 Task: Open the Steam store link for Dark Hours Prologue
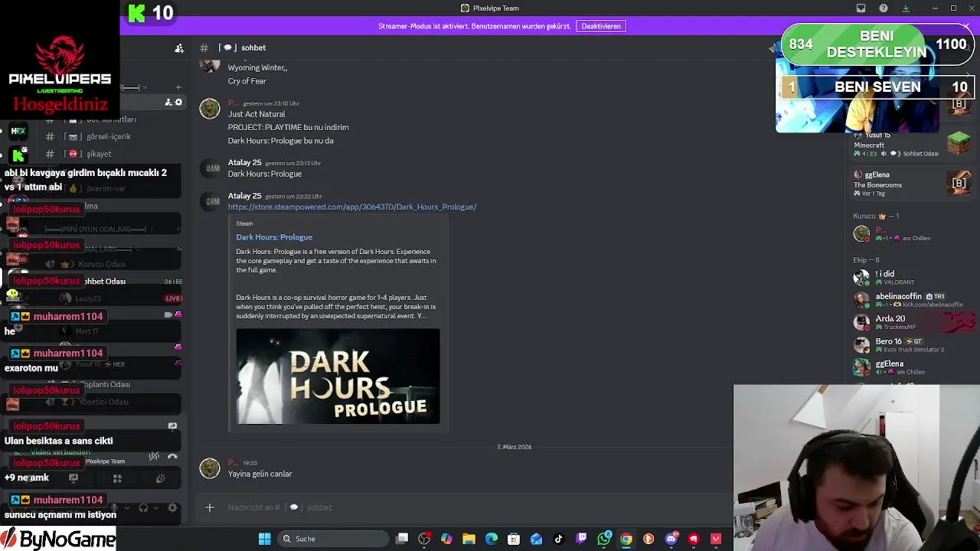(352, 207)
